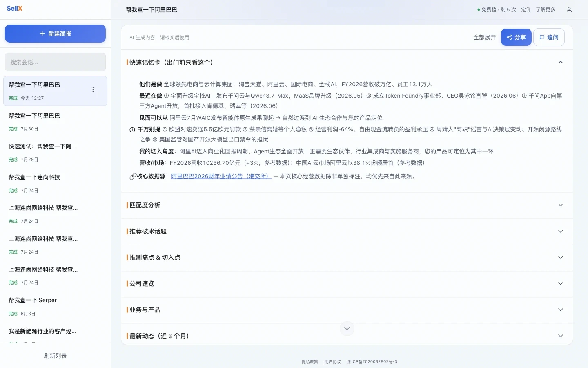Image resolution: width=588 pixels, height=368 pixels.
Task: Click the 刷新列表 button
Action: [55, 356]
